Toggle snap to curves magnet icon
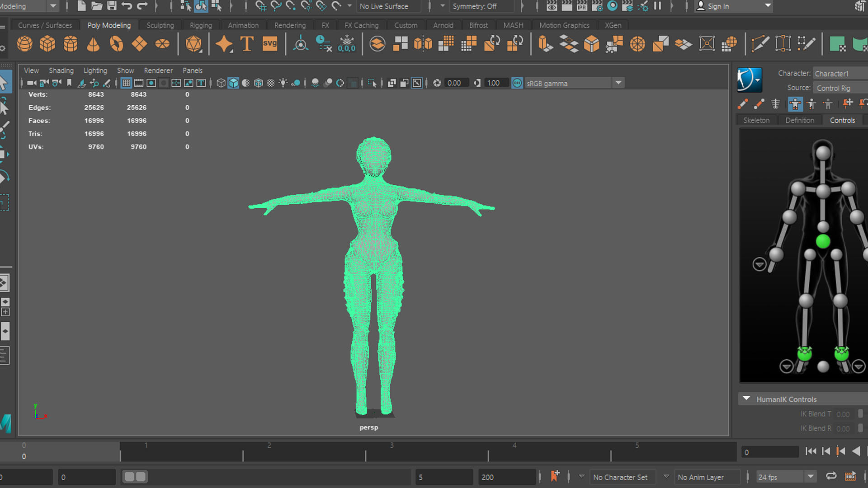 tap(276, 6)
